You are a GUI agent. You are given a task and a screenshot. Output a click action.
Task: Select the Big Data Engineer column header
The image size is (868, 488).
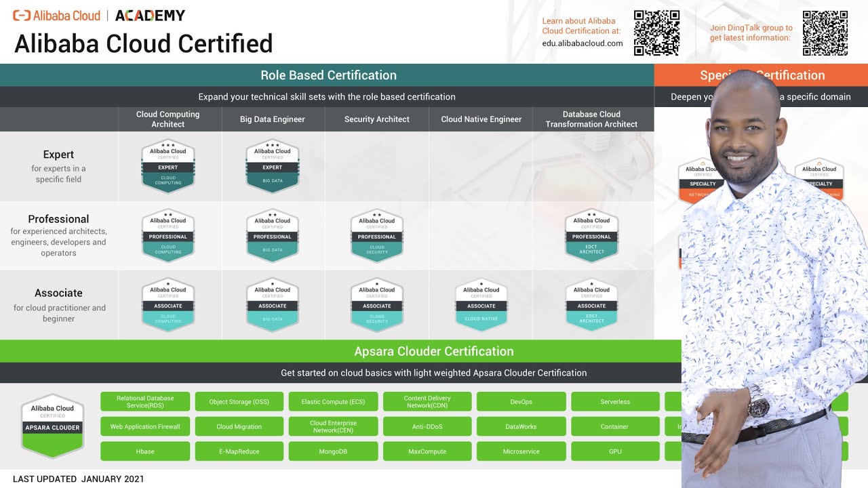click(273, 119)
